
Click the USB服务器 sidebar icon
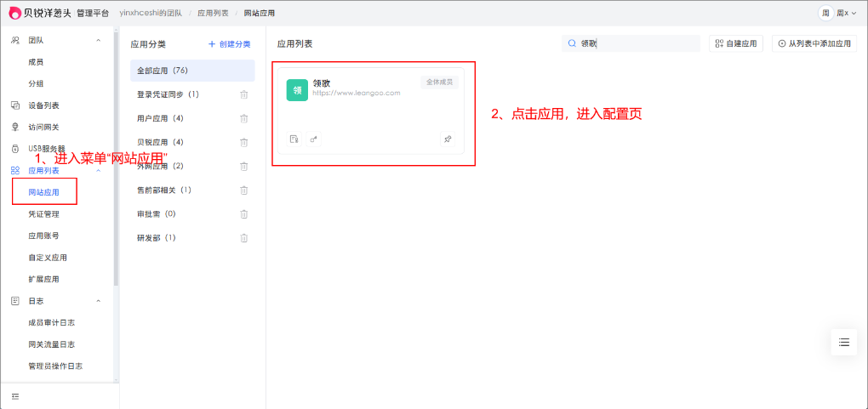pos(15,148)
